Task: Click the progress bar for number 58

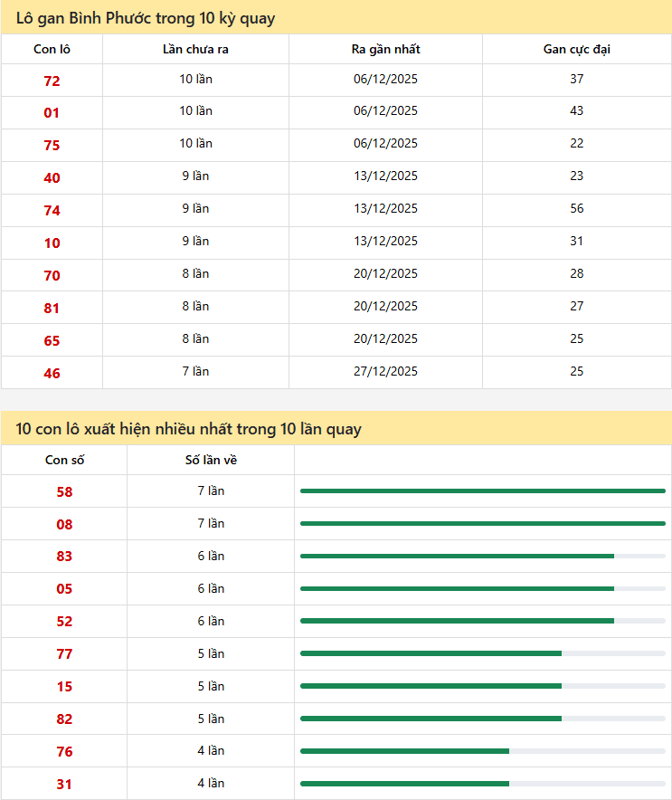Action: tap(482, 491)
